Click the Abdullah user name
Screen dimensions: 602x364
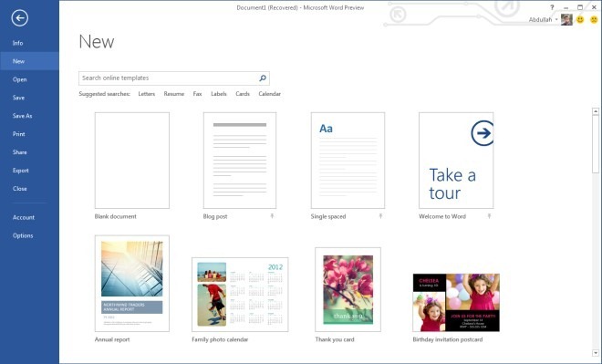(x=540, y=19)
